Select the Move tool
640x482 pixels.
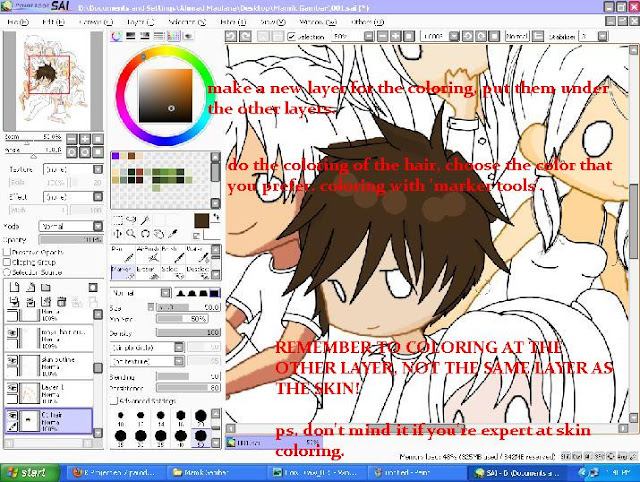coord(118,234)
